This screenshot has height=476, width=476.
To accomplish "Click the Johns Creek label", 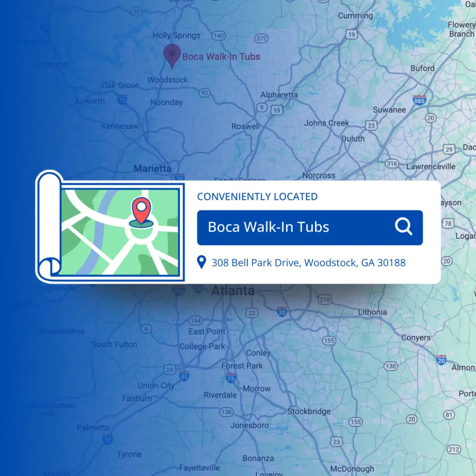I will tap(326, 123).
